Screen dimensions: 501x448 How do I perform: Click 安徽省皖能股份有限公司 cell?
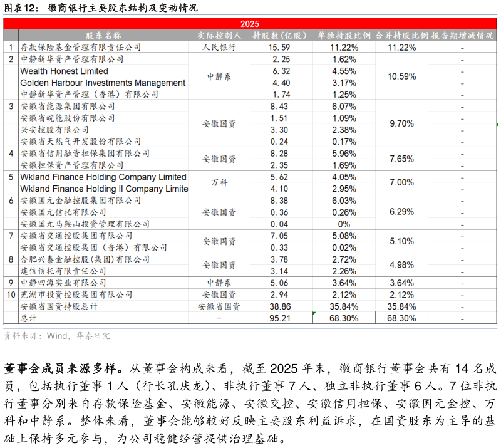68,118
